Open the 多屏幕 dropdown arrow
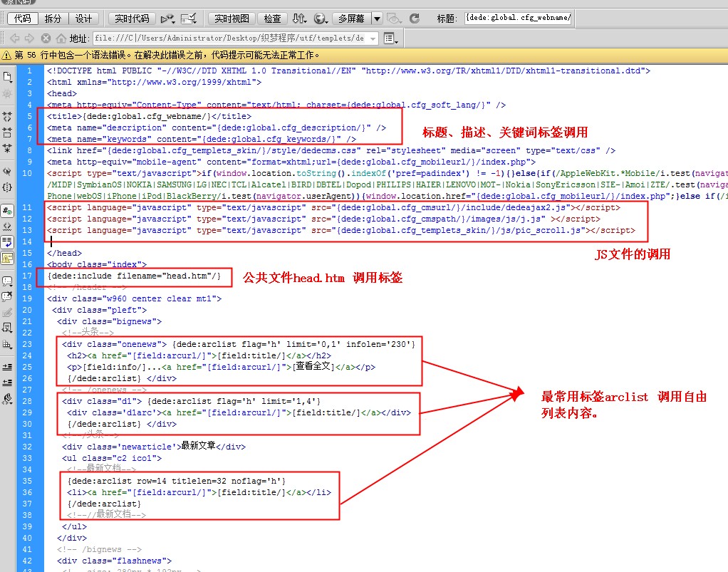728x572 pixels. coord(378,19)
